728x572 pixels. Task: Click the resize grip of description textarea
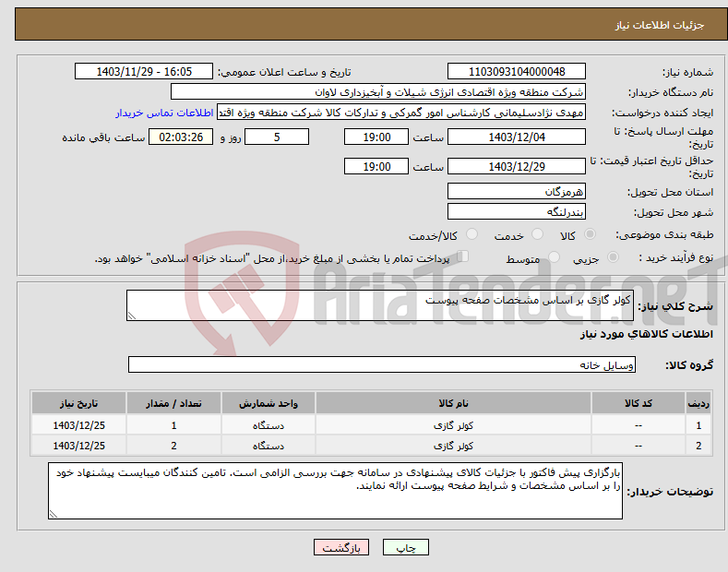pos(132,316)
